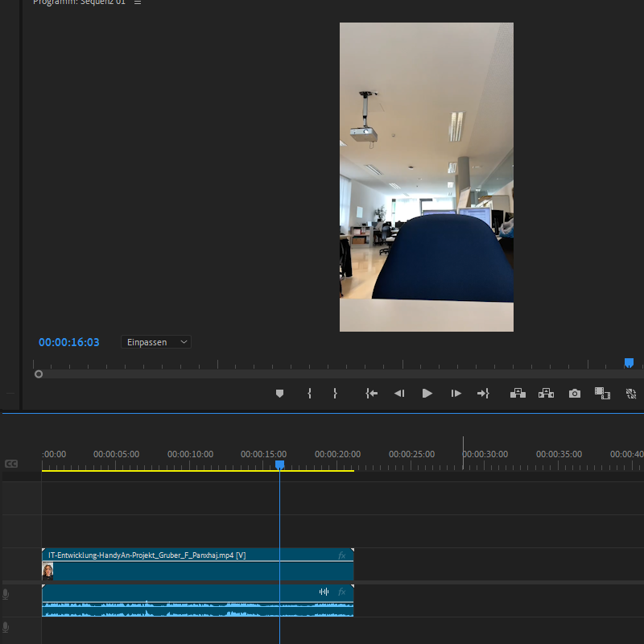Screen dimensions: 644x644
Task: Click timeline ruler at 00:00:35:00
Action: (559, 454)
